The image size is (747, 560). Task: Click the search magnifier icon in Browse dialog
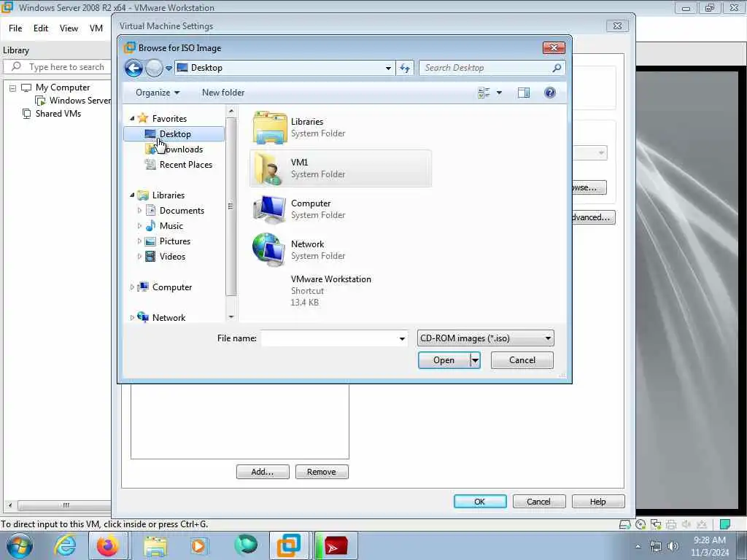[557, 68]
